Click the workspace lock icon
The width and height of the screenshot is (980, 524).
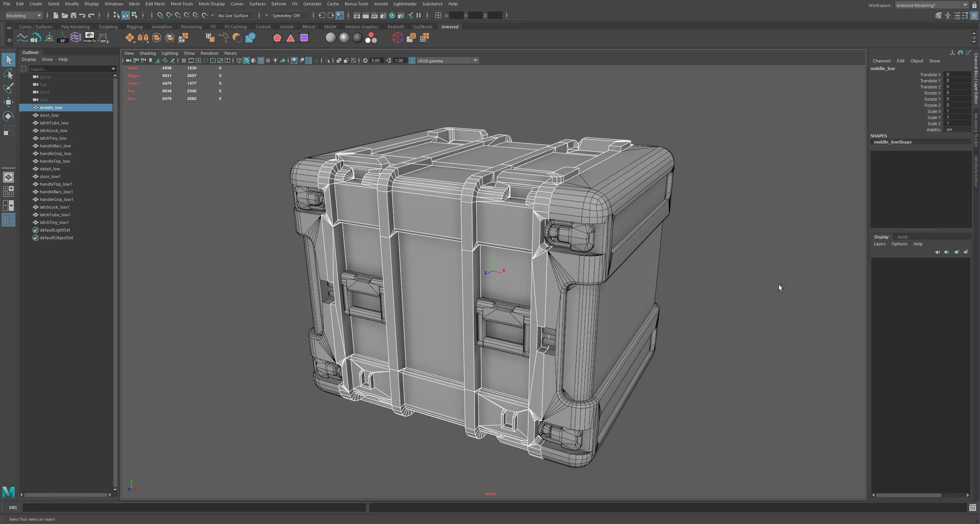(974, 5)
